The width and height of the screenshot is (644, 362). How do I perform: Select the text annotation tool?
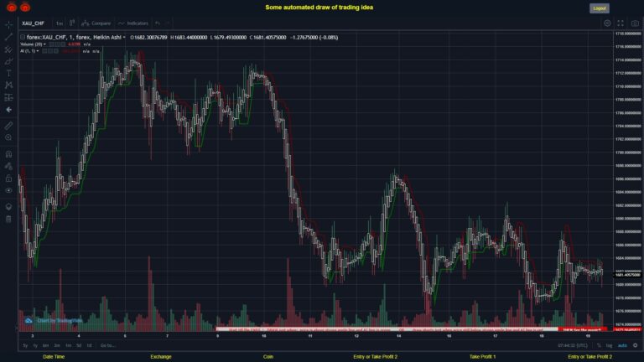pyautogui.click(x=8, y=73)
